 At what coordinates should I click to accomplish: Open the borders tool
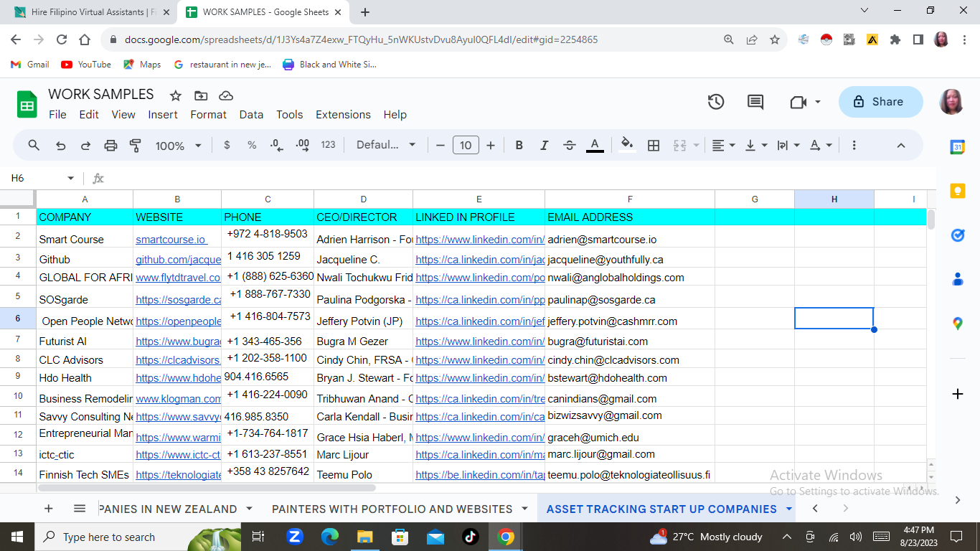[x=654, y=145]
